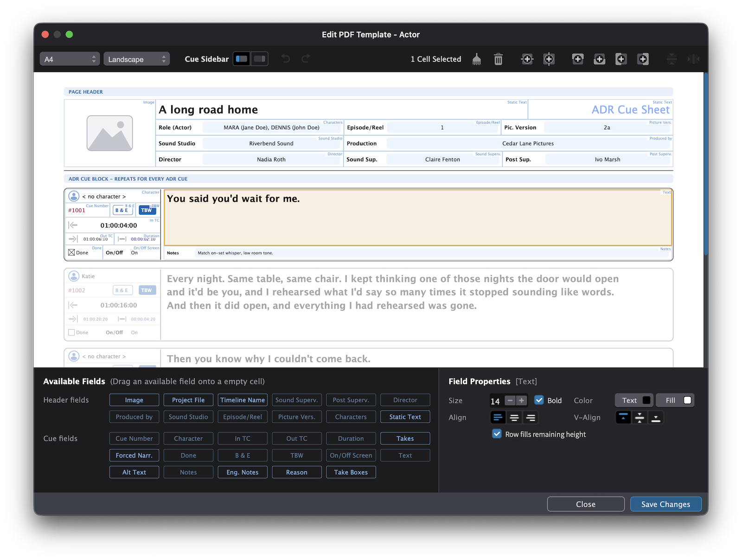This screenshot has width=742, height=560.
Task: Click the redo arrow in the toolbar
Action: pyautogui.click(x=306, y=59)
